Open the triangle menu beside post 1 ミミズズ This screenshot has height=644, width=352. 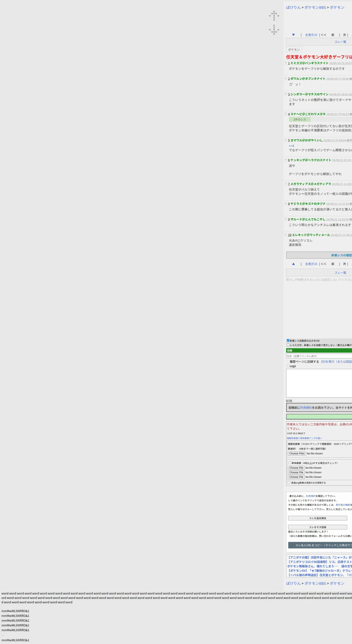coord(285,63)
